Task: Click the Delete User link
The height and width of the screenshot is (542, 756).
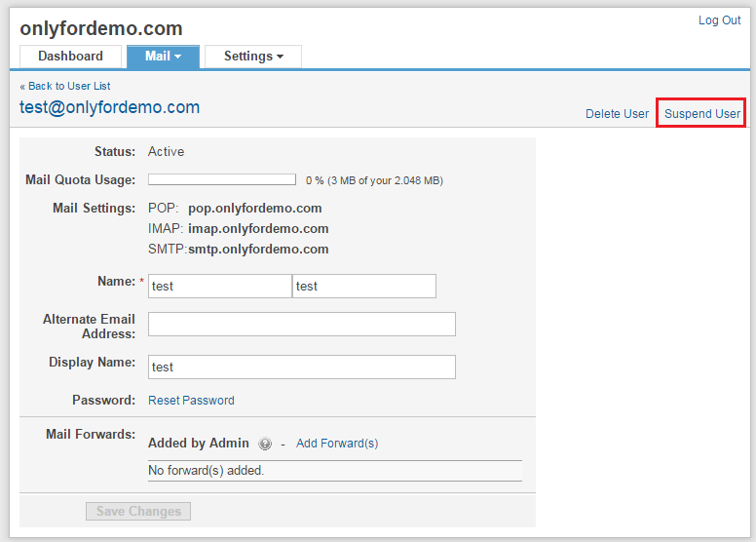Action: pos(617,114)
